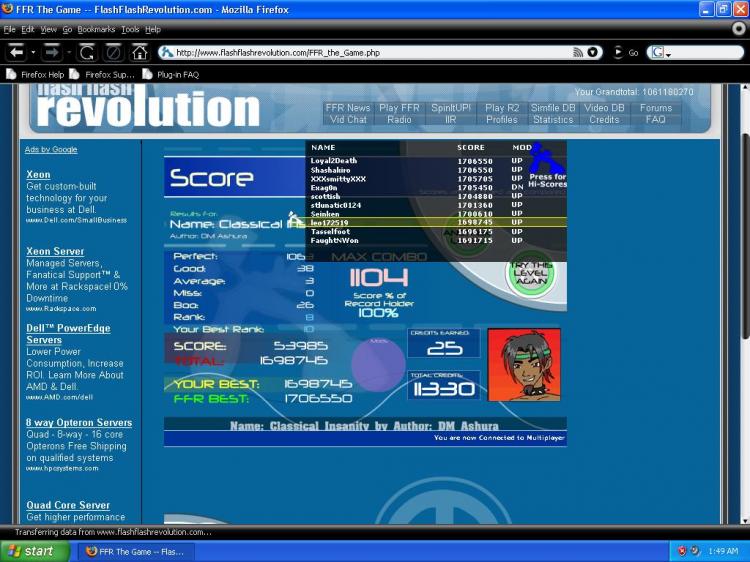Viewport: 750px width, 562px height.
Task: Click the www.Rackspace.com ad URL
Action: tap(61, 309)
